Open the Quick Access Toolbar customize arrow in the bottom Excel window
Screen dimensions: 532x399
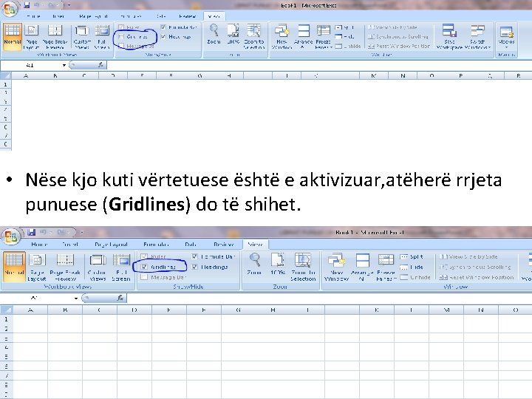(x=82, y=233)
